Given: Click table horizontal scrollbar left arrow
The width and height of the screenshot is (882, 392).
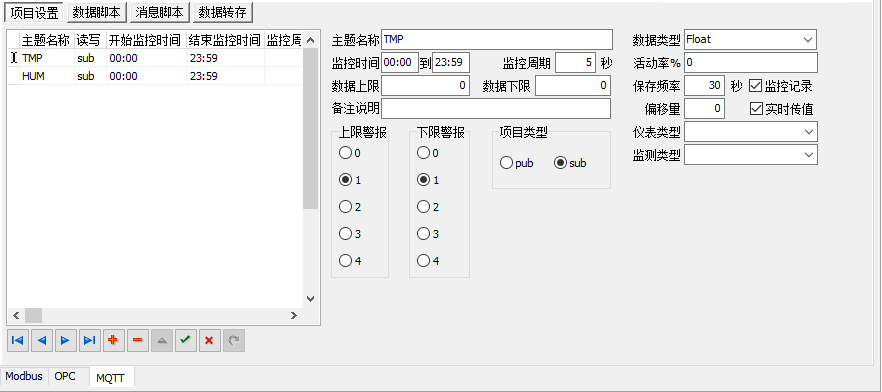Looking at the screenshot, I should 16,316.
